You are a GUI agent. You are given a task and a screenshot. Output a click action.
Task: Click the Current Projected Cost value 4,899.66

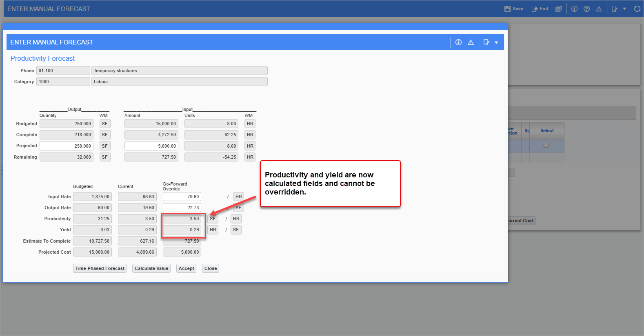coord(137,252)
